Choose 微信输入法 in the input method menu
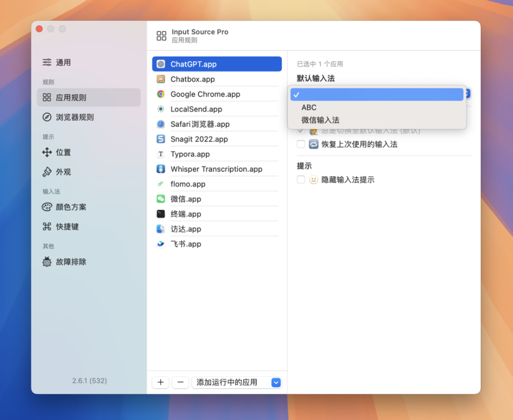This screenshot has height=420, width=513. coord(377,120)
